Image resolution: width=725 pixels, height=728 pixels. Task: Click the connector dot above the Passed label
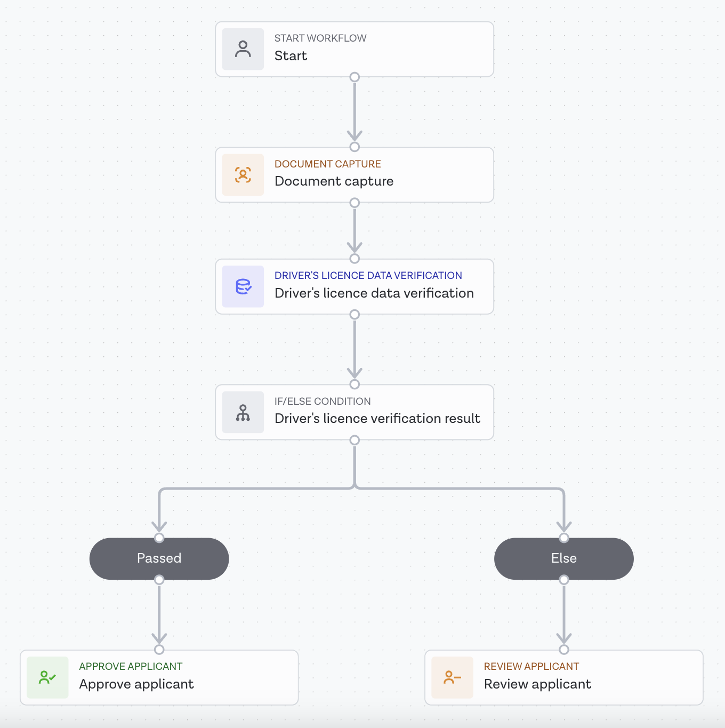158,539
